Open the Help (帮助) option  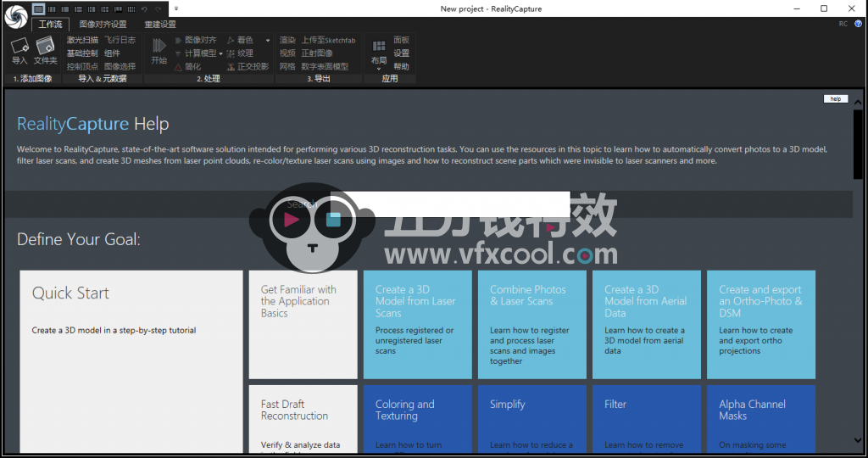[x=401, y=66]
